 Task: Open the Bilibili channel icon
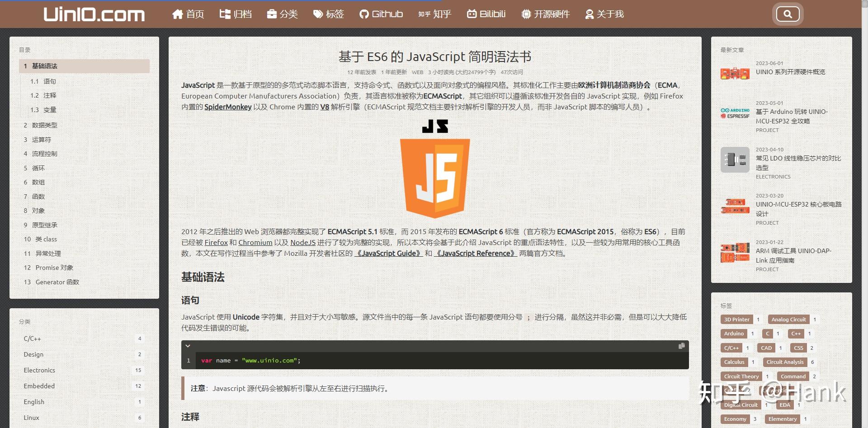click(x=472, y=14)
